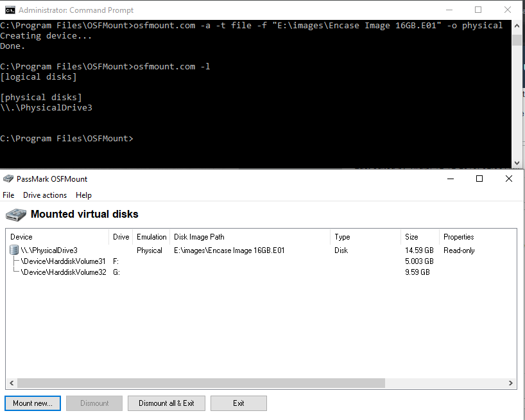Click Command Prompt scrollbar up arrow
This screenshot has height=420, width=525.
(517, 26)
